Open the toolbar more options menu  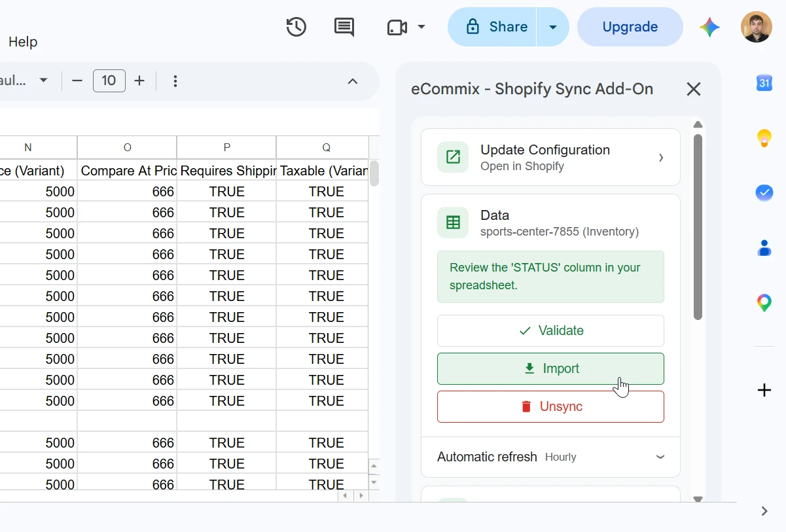[x=175, y=80]
